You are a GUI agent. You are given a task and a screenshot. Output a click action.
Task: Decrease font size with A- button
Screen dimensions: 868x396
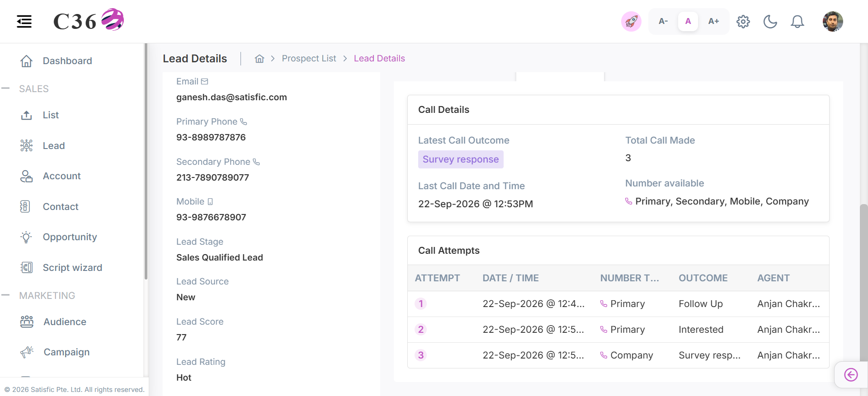coord(663,21)
